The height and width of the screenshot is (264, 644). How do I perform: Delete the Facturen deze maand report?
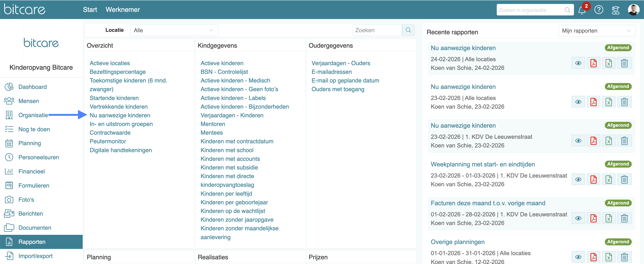(624, 218)
